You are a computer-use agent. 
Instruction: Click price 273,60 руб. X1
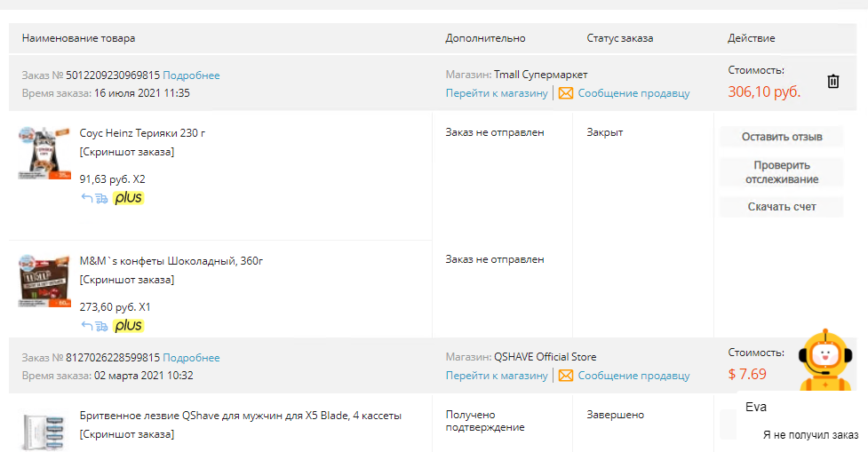115,307
